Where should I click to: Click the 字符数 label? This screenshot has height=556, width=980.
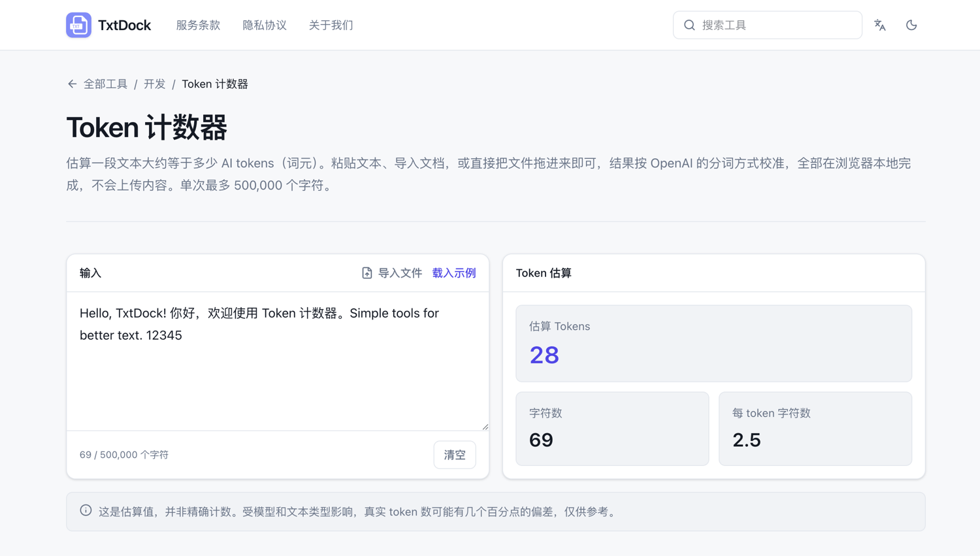click(546, 413)
